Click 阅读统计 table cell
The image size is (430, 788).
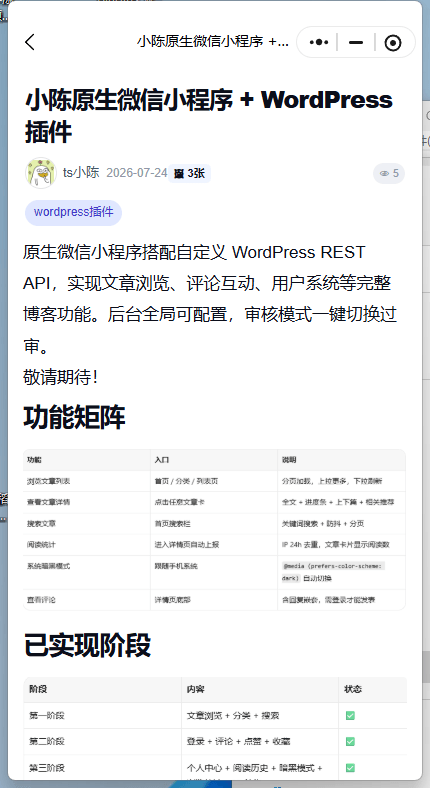click(x=41, y=545)
